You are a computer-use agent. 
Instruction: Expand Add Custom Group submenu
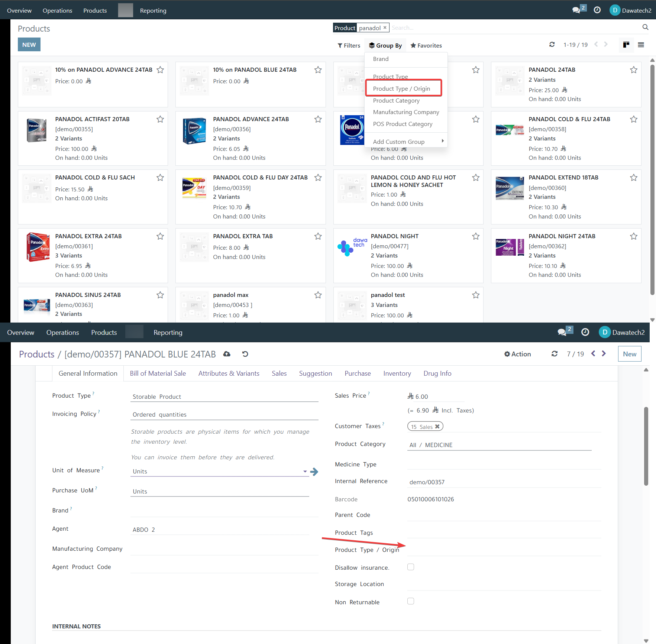point(406,142)
